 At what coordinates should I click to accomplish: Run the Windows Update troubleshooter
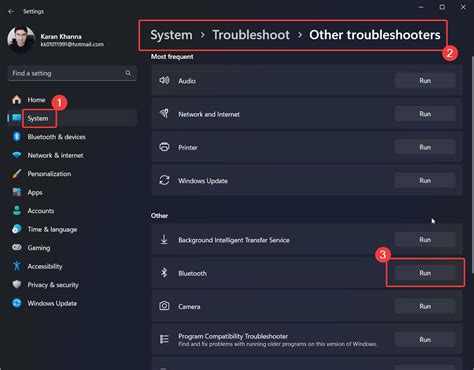tap(425, 181)
